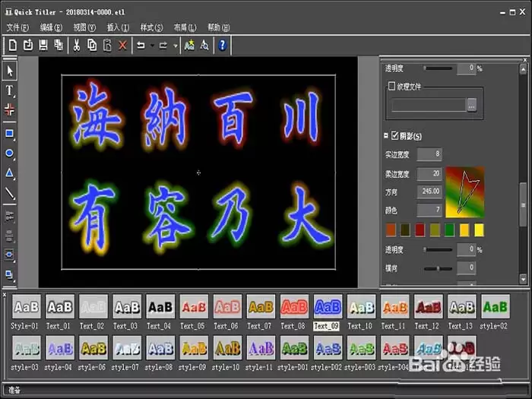Viewport: 532px width, 399px height.
Task: Open the 样式(S) menu
Action: tap(152, 27)
